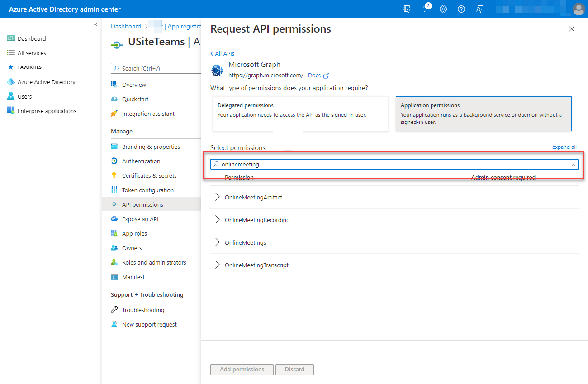This screenshot has height=384, width=588.
Task: Expand OnlineMeetingRecording permission group
Action: pyautogui.click(x=218, y=220)
